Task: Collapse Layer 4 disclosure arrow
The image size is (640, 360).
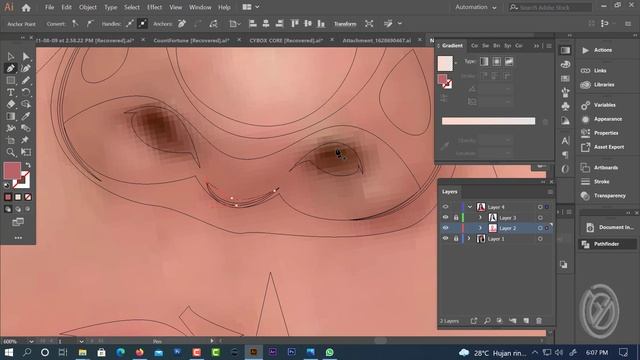Action: [x=470, y=207]
